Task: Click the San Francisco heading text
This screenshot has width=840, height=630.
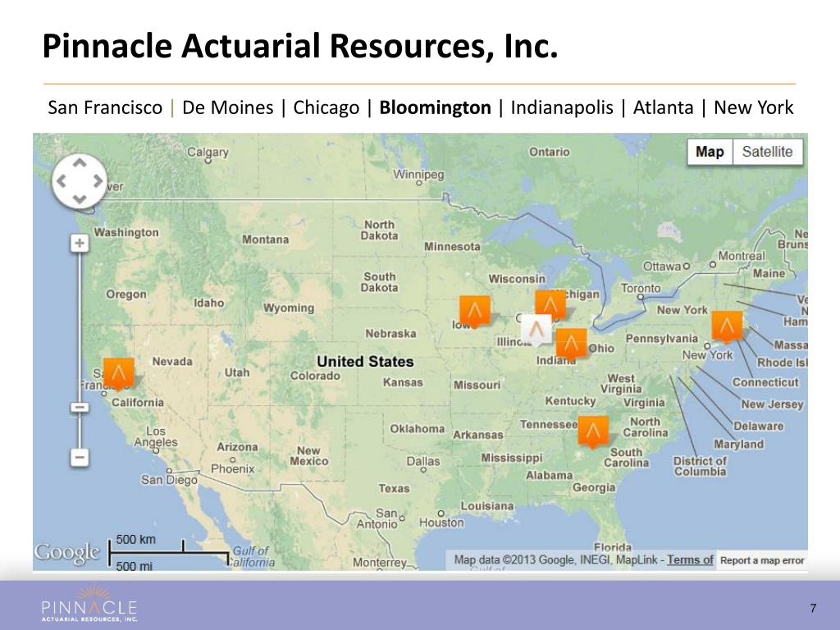Action: (x=105, y=107)
